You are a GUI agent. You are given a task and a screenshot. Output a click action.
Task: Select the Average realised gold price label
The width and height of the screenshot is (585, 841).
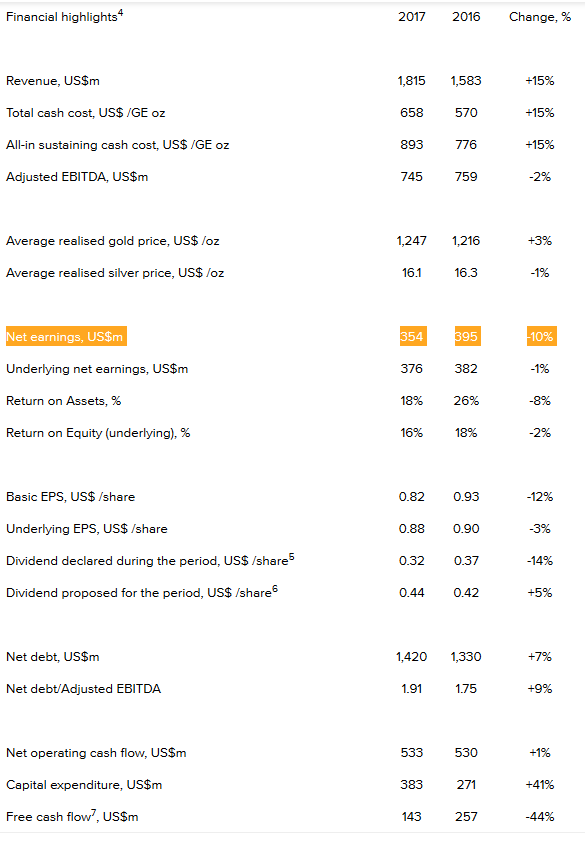pyautogui.click(x=113, y=241)
